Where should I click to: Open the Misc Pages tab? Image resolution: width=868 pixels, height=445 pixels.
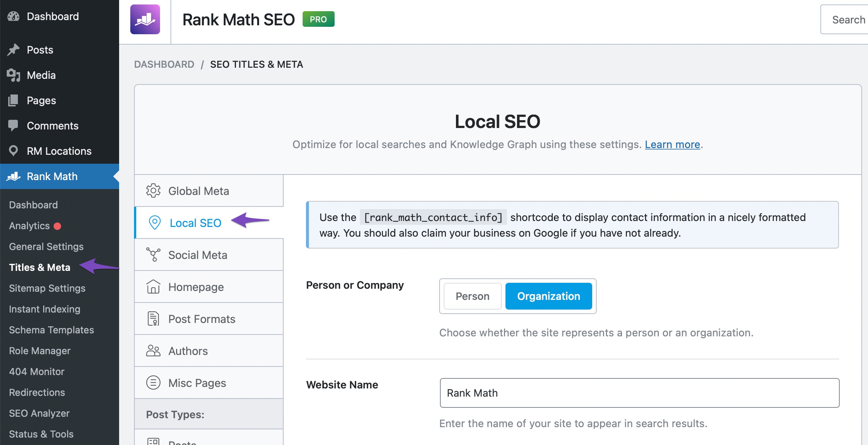coord(209,382)
